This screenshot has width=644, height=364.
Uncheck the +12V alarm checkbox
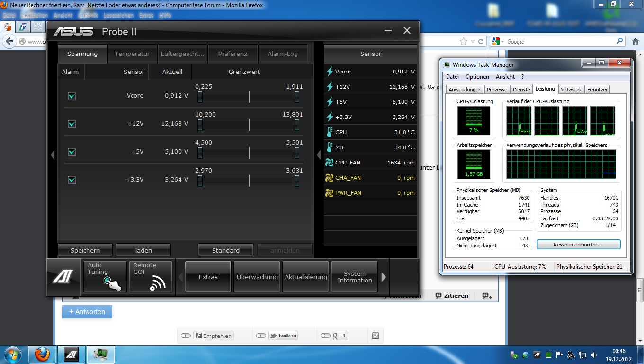click(72, 124)
